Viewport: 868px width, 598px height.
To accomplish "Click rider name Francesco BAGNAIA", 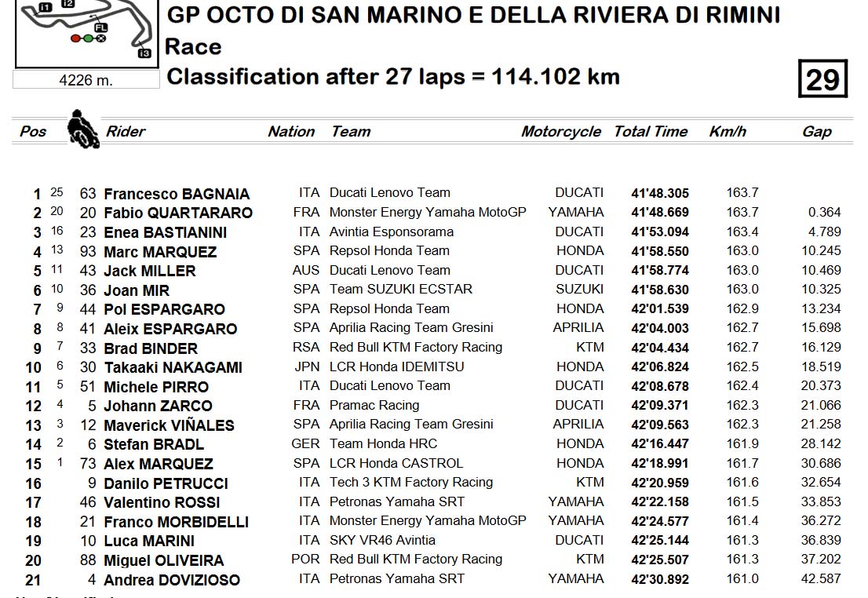I will [x=177, y=194].
